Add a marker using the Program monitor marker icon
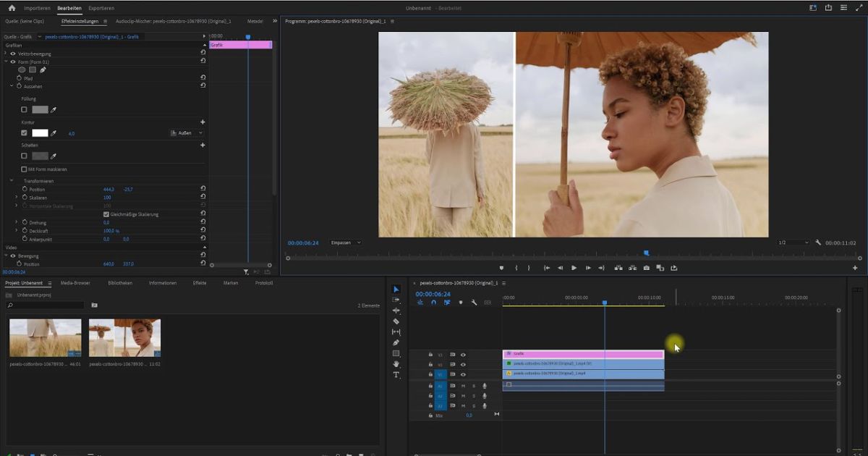The height and width of the screenshot is (456, 868). tap(501, 267)
